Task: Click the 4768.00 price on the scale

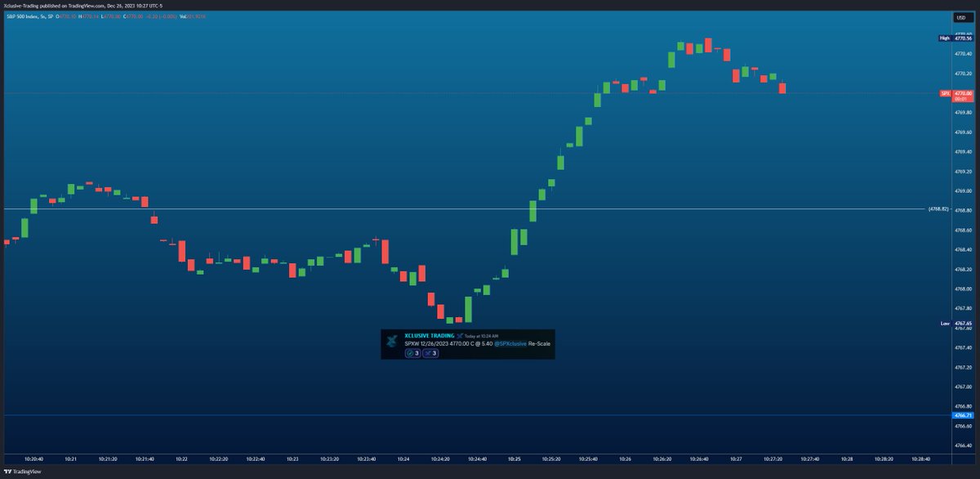Action: [x=962, y=289]
